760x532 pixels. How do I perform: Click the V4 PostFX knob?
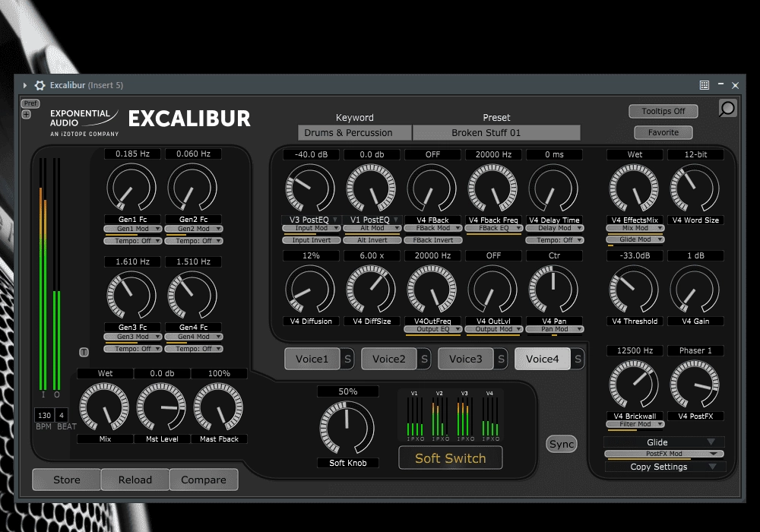point(695,385)
